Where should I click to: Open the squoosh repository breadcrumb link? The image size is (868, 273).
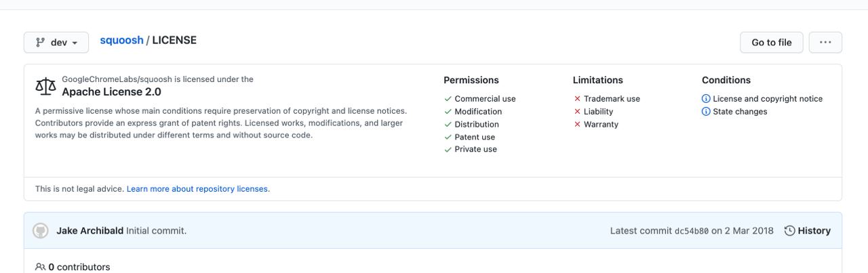pos(121,40)
